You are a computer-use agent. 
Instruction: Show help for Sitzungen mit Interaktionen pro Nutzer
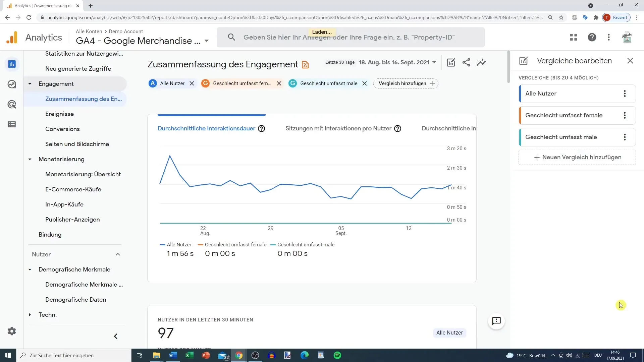pyautogui.click(x=397, y=129)
